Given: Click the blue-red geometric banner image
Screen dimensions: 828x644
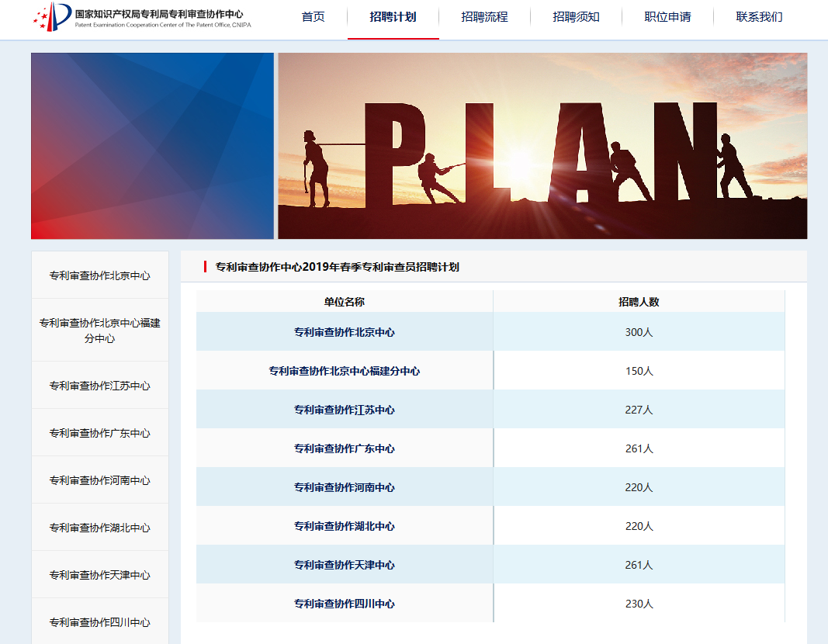Looking at the screenshot, I should [x=153, y=146].
